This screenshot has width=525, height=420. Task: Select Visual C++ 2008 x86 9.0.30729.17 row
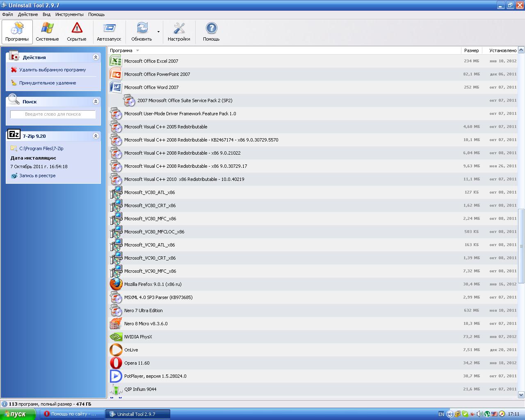tap(313, 166)
